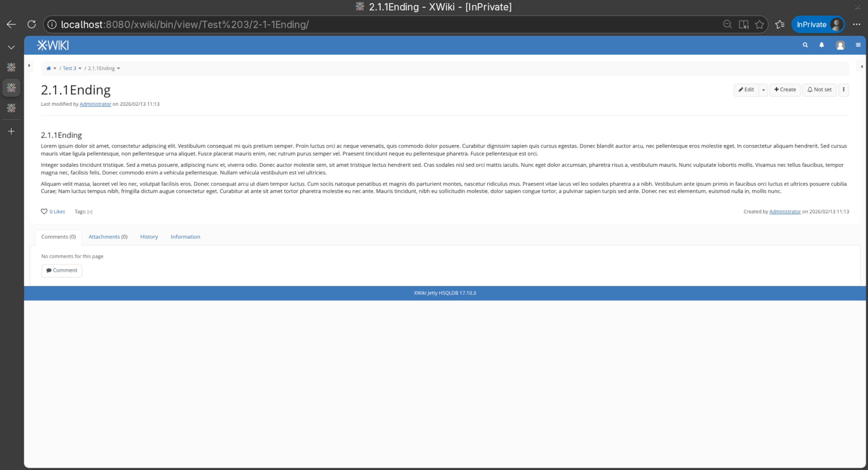
Task: Open the notifications bell icon
Action: 821,45
